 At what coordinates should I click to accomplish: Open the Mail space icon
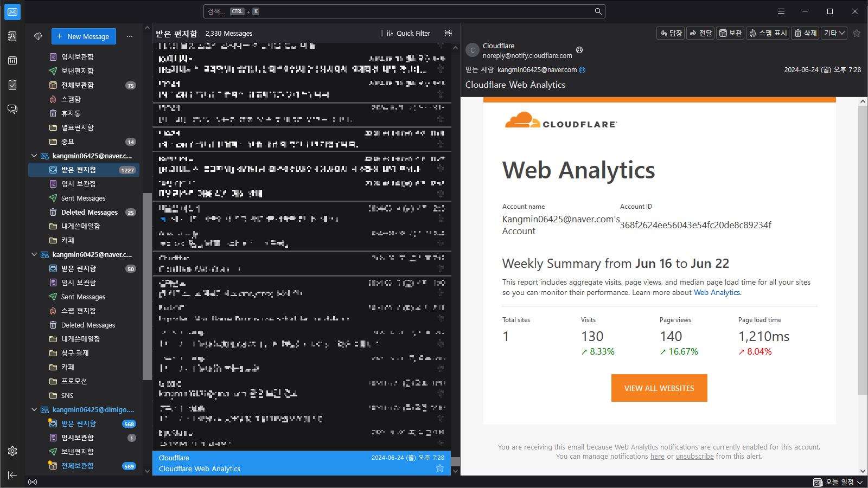tap(12, 11)
